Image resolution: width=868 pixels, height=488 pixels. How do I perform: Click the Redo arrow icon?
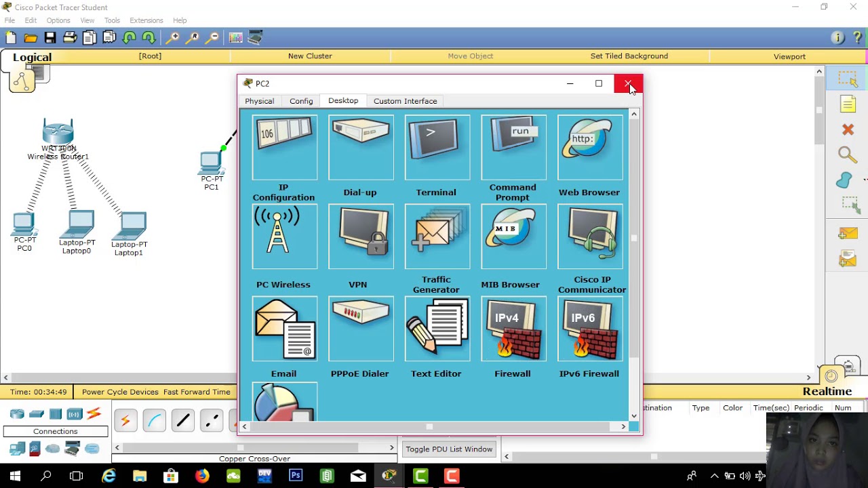click(x=149, y=38)
